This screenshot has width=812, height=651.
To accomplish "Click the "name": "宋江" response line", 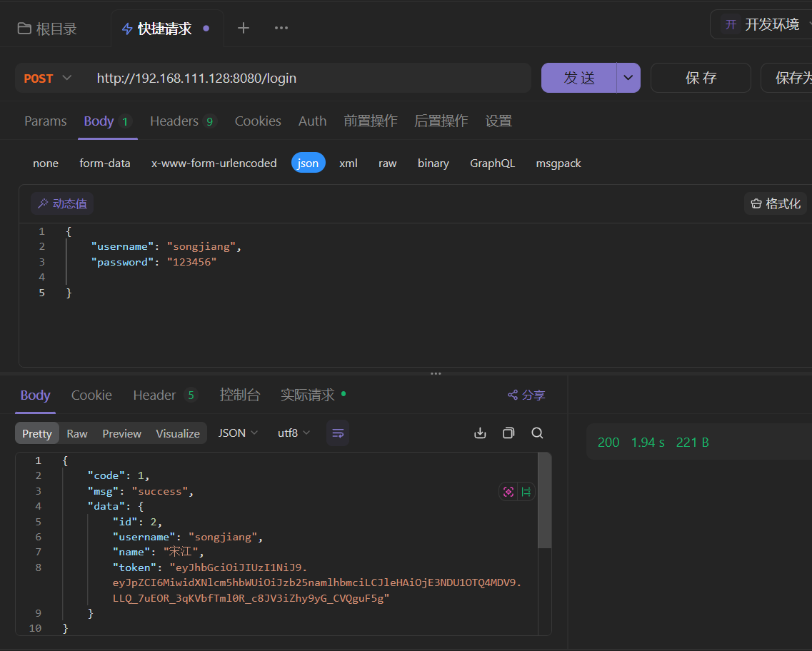I will click(158, 552).
